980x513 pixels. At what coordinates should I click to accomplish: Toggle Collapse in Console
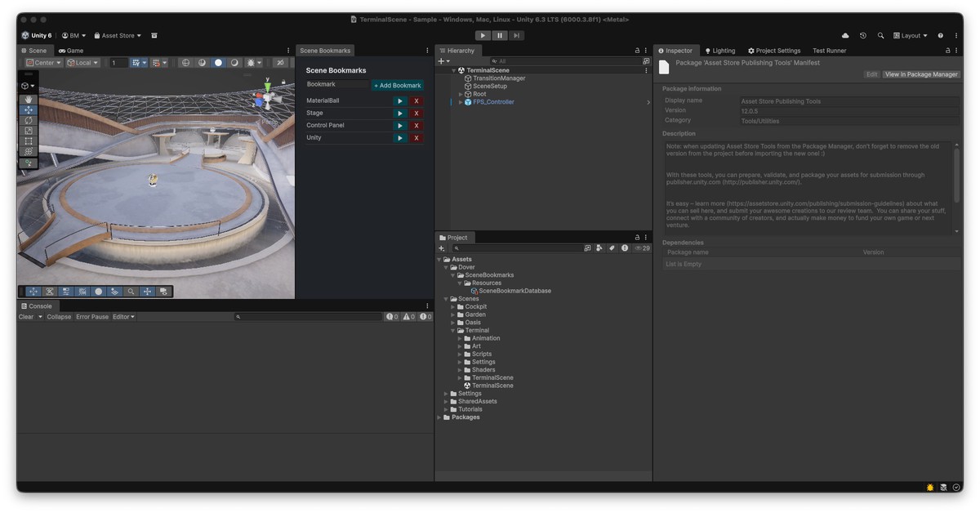tap(59, 317)
